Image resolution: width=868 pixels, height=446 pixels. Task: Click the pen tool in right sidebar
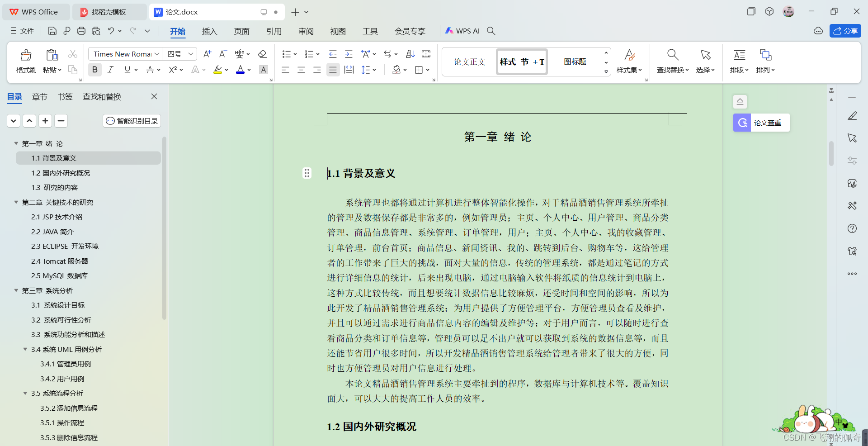(852, 116)
